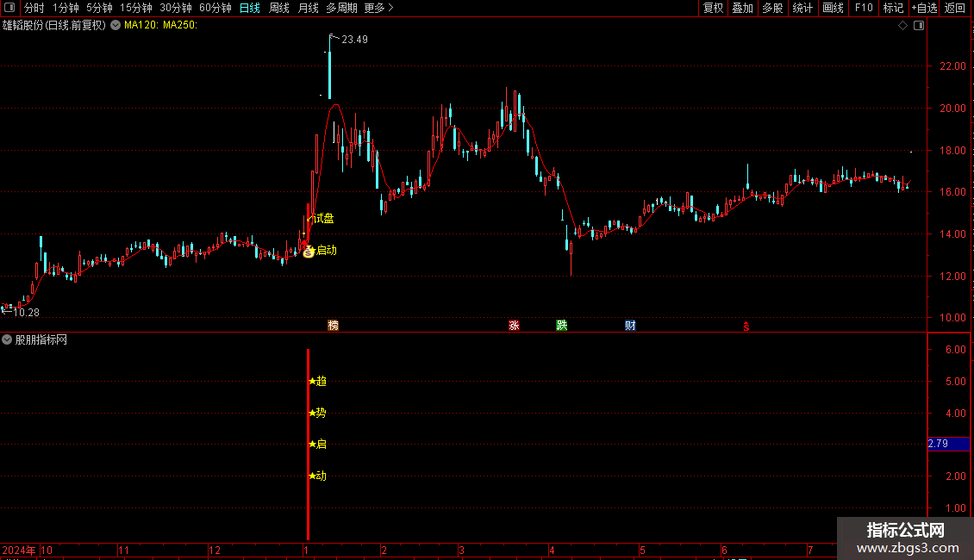Click the stock title 雄韬股份(日线.前复权)
The image size is (974, 560).
click(x=54, y=26)
